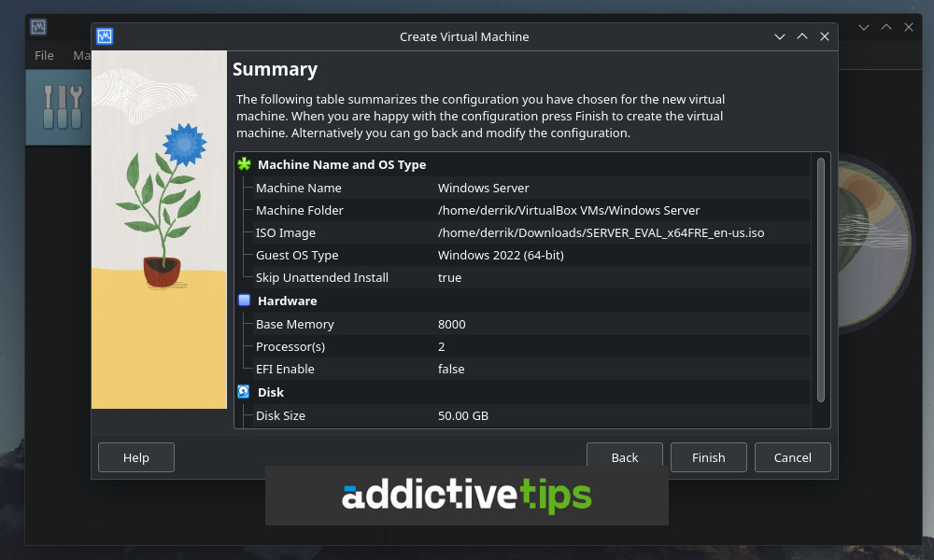Click the roll-up chevron on the dialog titlebar
This screenshot has height=560, width=934.
(x=802, y=36)
